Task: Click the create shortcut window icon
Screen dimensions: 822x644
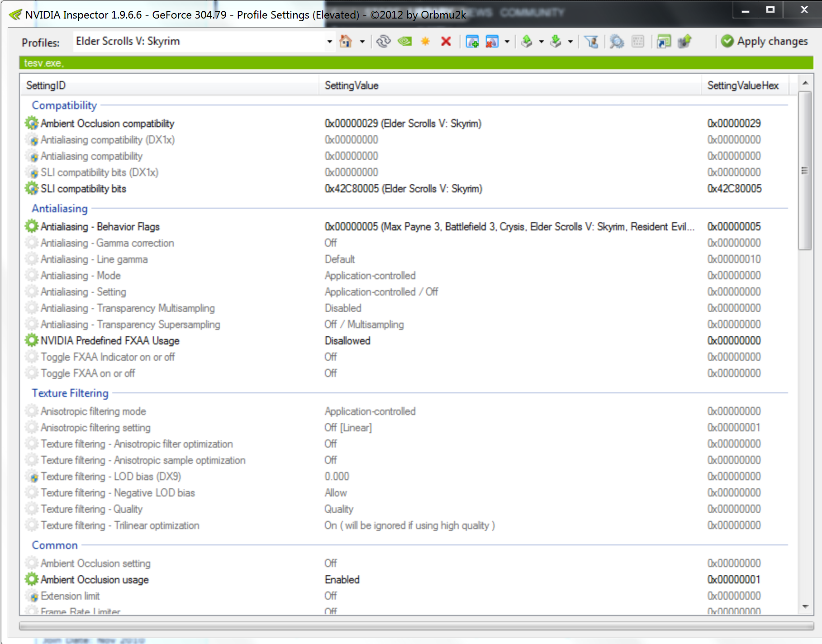Action: pos(664,42)
